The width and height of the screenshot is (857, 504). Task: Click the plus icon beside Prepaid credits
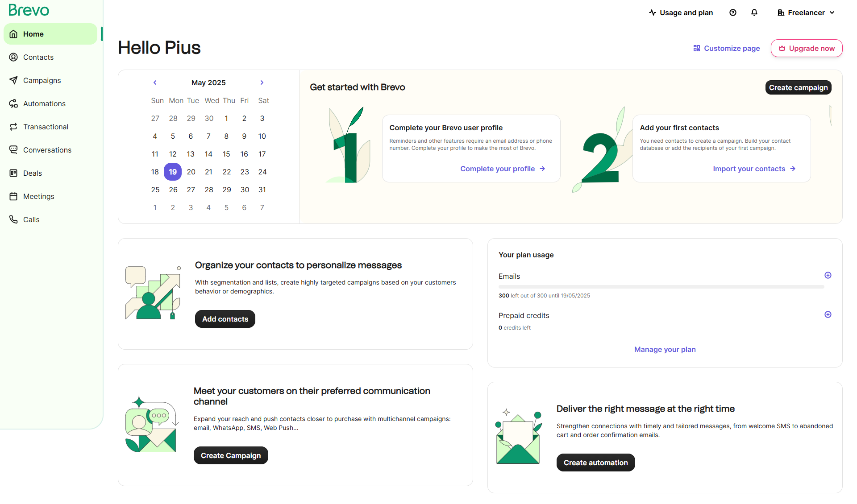click(828, 314)
